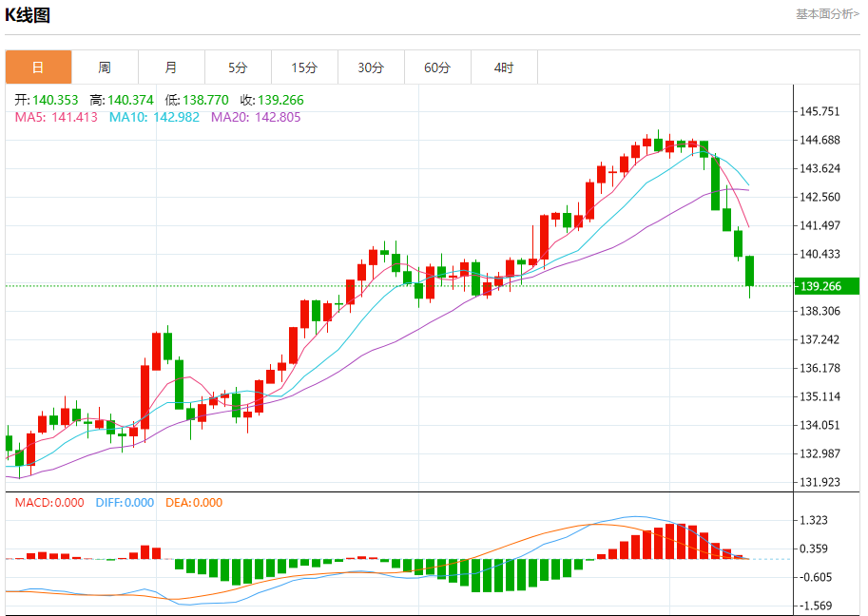This screenshot has height=616, width=868.
Task: Open the 5分 interval tab
Action: [x=238, y=67]
